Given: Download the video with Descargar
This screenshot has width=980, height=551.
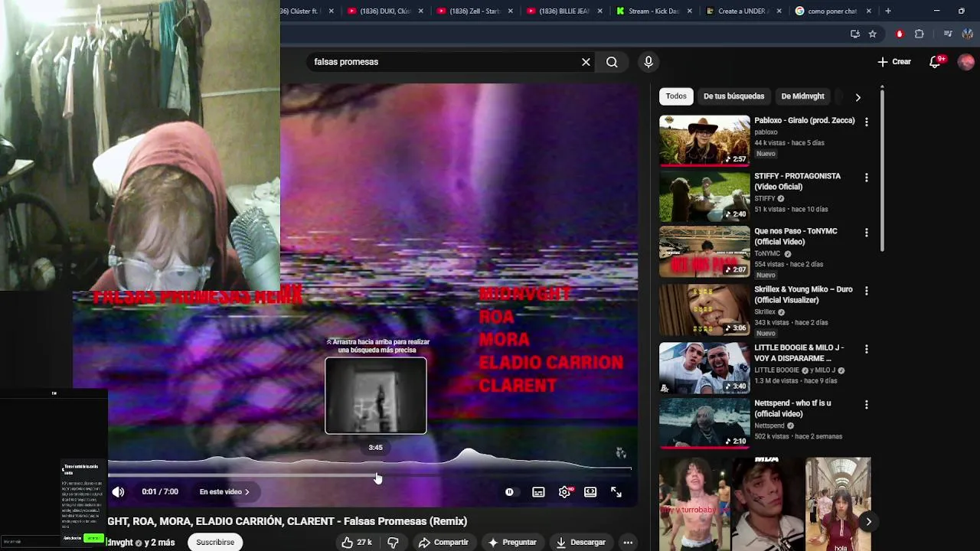Looking at the screenshot, I should (580, 543).
